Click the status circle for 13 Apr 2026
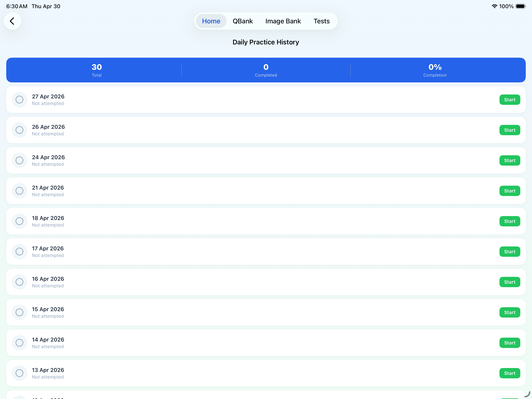Screen dimensions: 532x399 [x=19, y=373]
